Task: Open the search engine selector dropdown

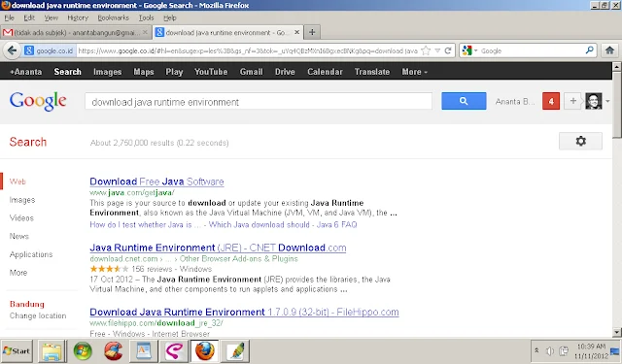Action: coord(469,50)
